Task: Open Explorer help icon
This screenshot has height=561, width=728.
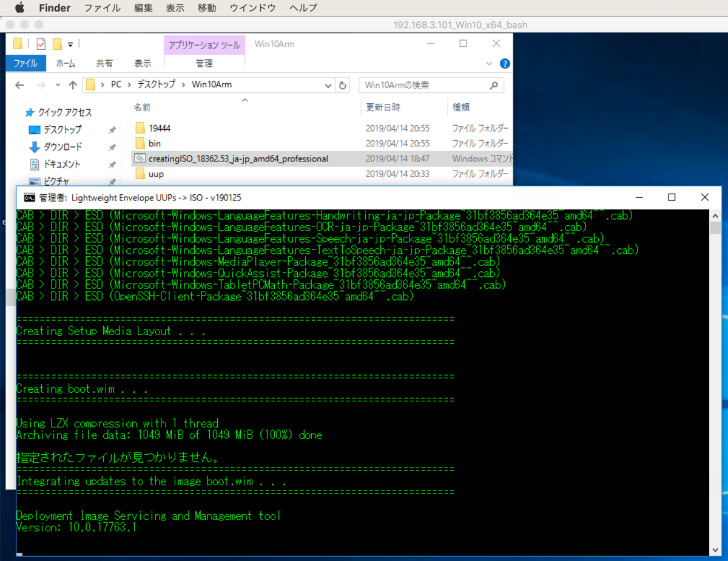Action: coord(505,63)
